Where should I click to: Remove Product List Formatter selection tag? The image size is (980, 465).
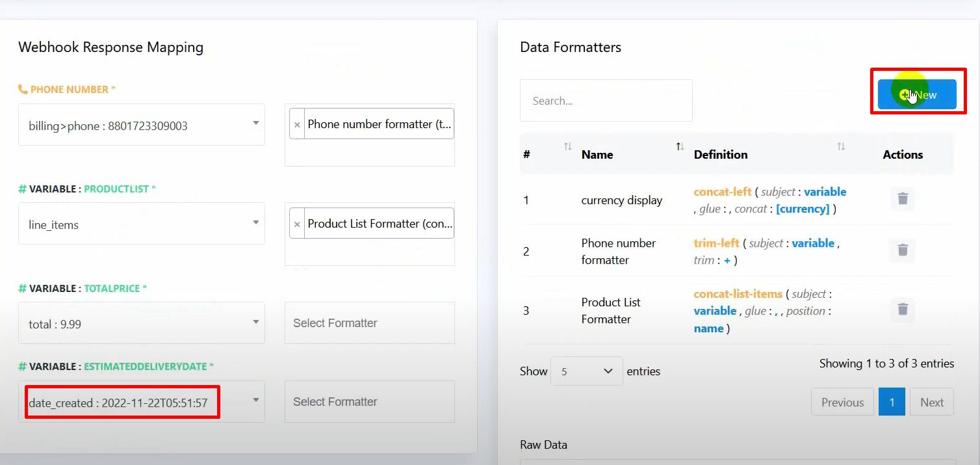[x=297, y=224]
